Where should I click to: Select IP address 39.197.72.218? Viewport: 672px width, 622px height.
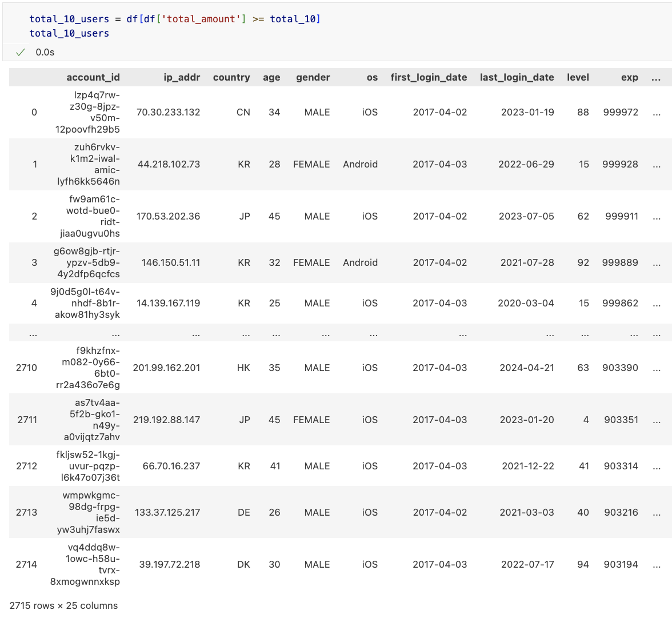(169, 564)
